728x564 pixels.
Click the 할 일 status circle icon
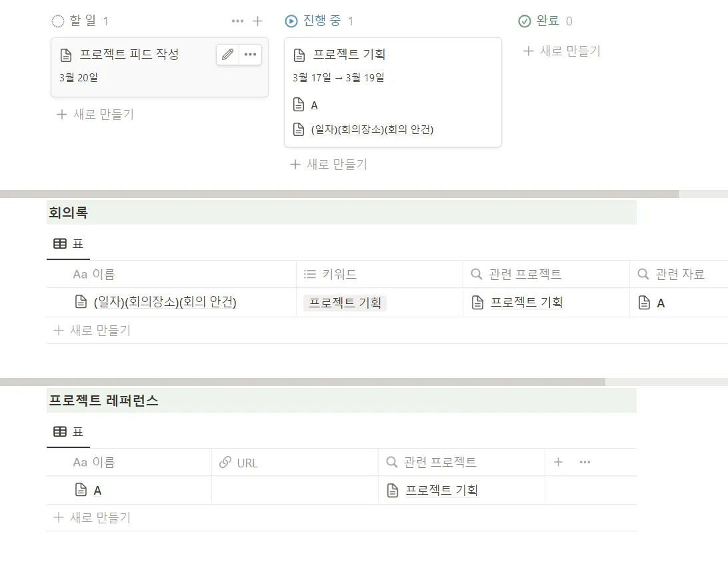(58, 21)
